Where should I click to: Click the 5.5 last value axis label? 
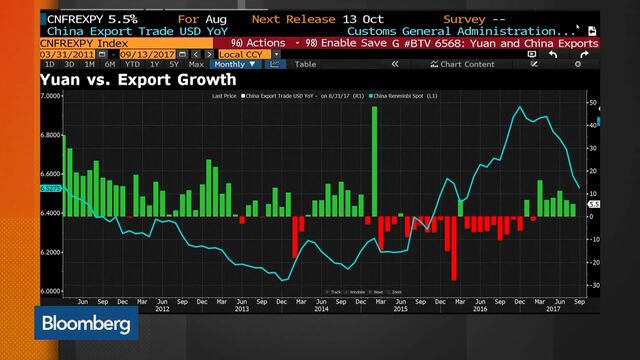click(593, 204)
